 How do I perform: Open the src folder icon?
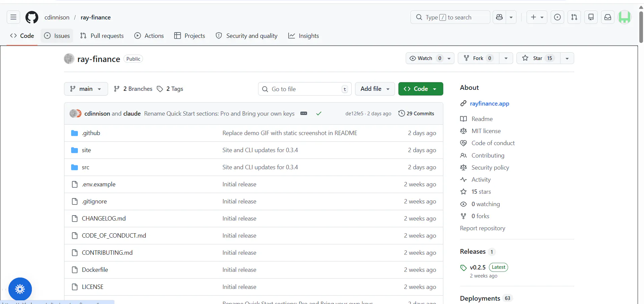click(75, 167)
